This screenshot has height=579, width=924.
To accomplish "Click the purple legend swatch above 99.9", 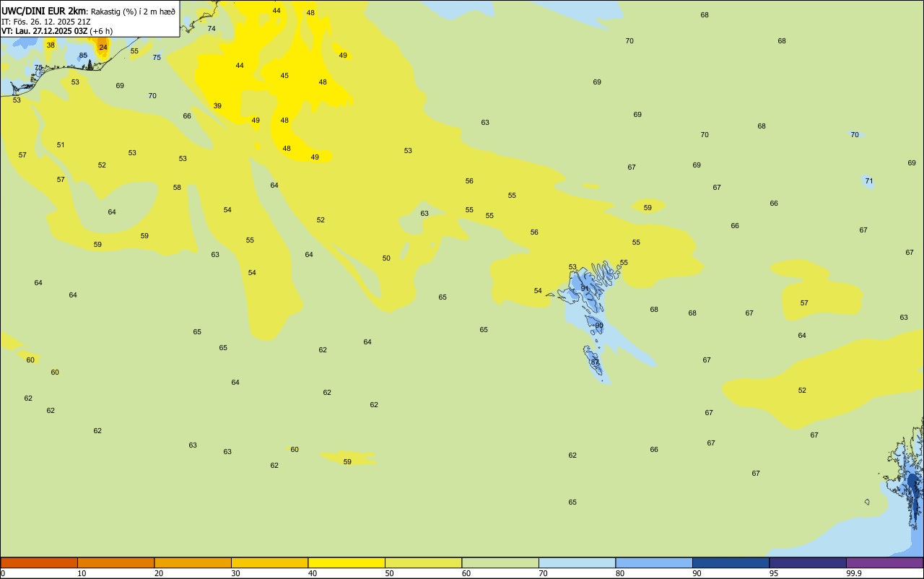I will [x=884, y=562].
